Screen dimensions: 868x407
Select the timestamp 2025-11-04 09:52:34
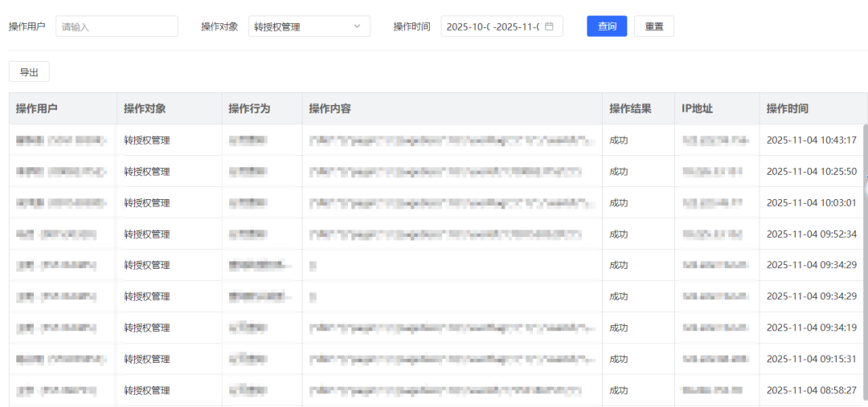[x=812, y=234]
